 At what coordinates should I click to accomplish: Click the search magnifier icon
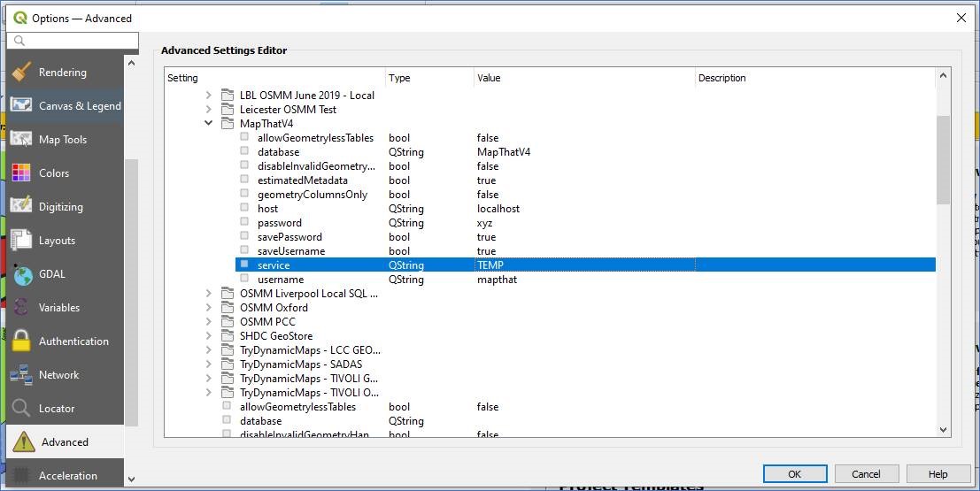pos(19,41)
